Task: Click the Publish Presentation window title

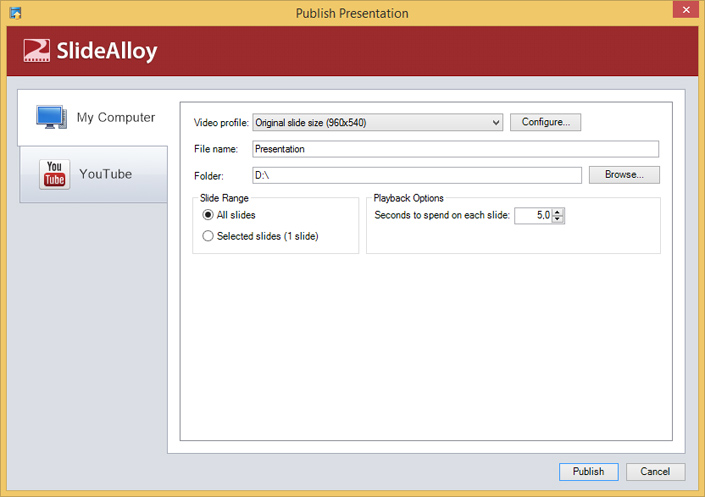Action: tap(352, 13)
